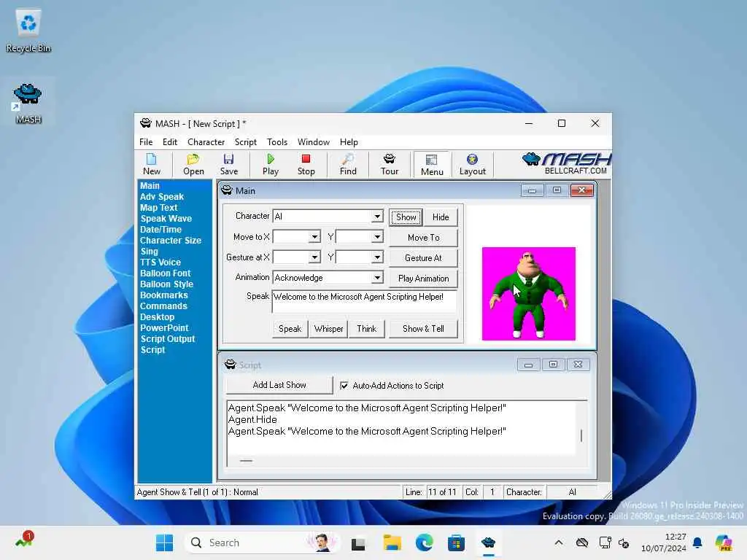Expand the Move to X dropdown
The image size is (747, 560).
coord(314,237)
